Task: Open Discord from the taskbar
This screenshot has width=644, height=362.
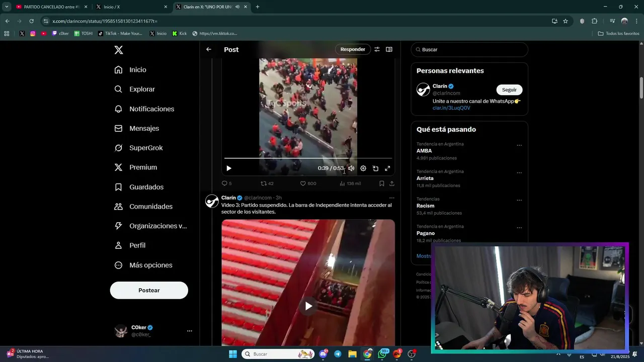Action: (x=323, y=354)
